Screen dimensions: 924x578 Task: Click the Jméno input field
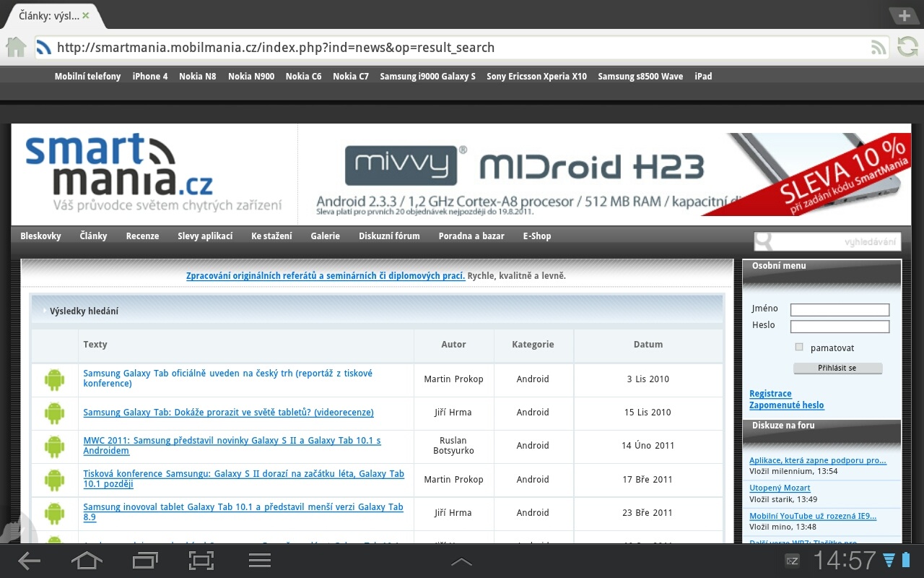(840, 310)
